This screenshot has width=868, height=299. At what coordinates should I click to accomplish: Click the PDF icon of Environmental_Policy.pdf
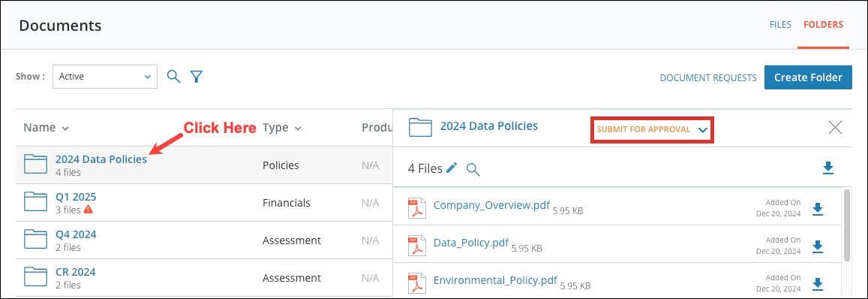(x=416, y=284)
